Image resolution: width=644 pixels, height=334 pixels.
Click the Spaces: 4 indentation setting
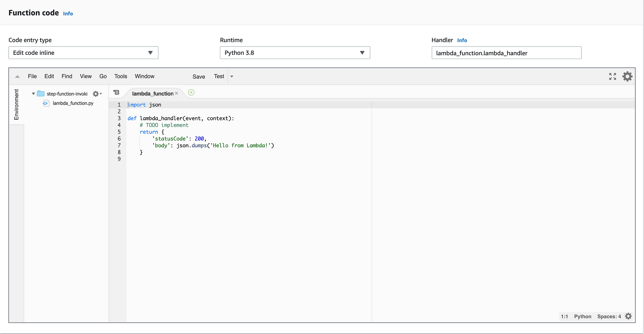coord(609,317)
